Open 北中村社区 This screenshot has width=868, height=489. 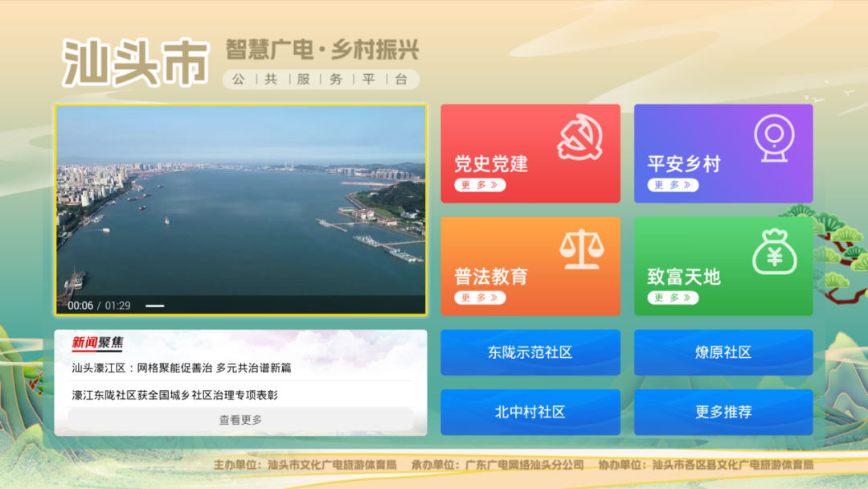point(530,412)
